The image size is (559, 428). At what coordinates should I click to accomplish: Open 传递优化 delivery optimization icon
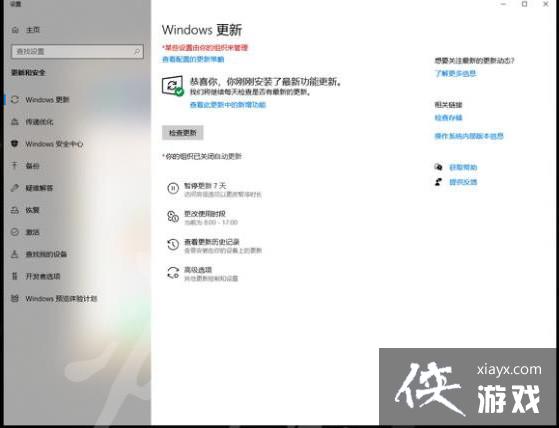click(15, 122)
